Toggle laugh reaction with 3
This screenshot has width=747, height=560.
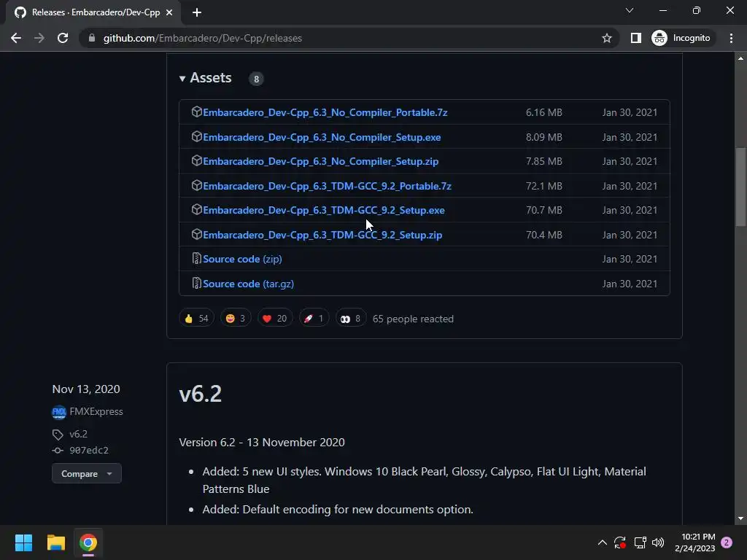(x=236, y=318)
